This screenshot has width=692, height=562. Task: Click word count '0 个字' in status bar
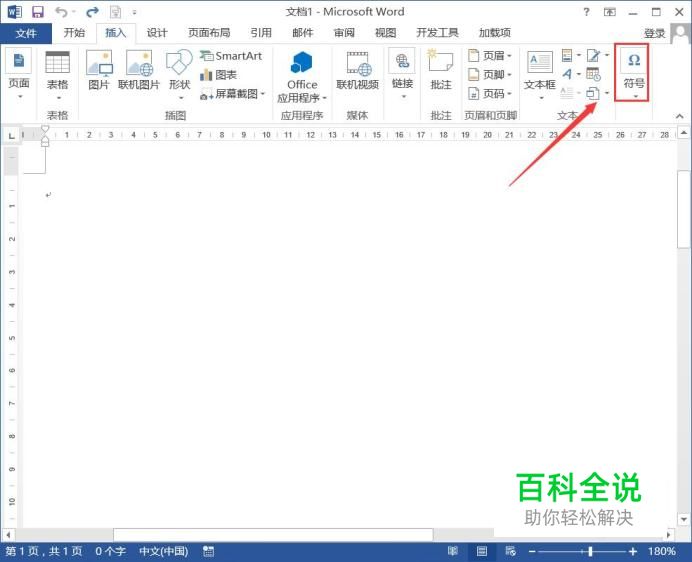tap(110, 551)
